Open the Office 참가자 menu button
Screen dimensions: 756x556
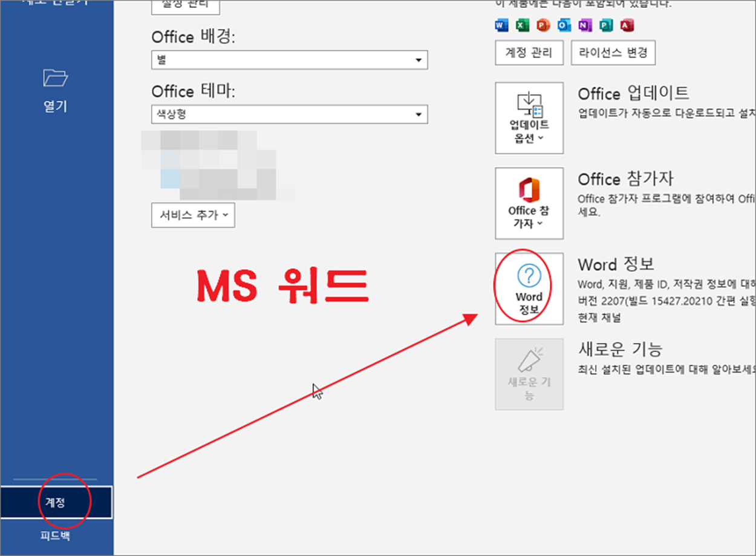point(529,203)
